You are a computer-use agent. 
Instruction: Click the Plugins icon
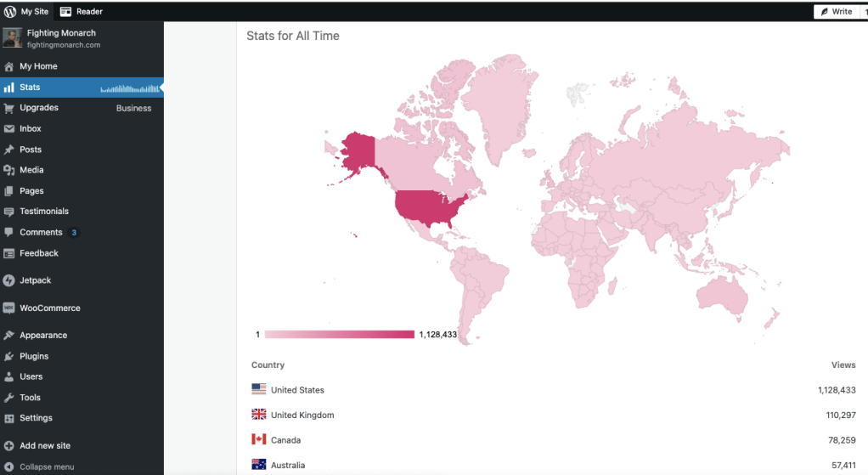[x=9, y=356]
